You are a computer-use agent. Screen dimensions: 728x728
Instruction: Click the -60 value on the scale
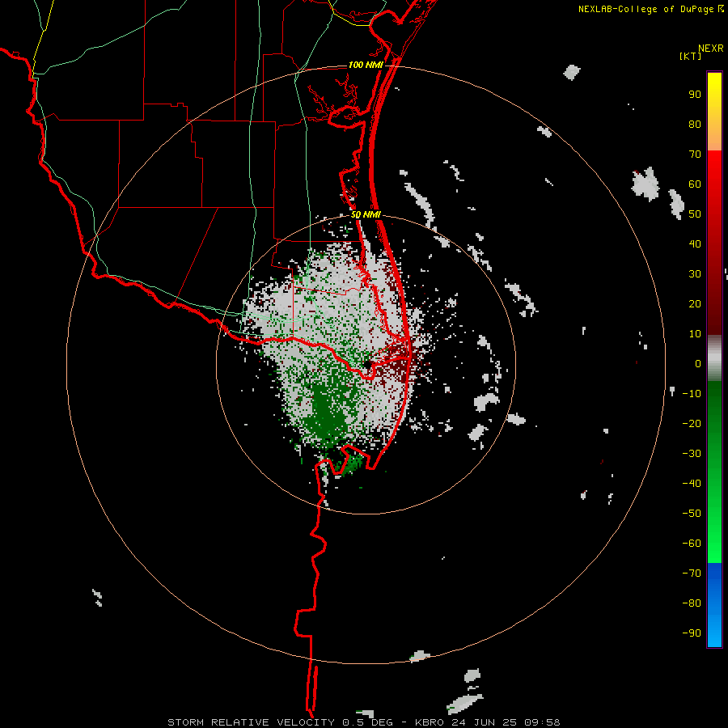point(692,544)
